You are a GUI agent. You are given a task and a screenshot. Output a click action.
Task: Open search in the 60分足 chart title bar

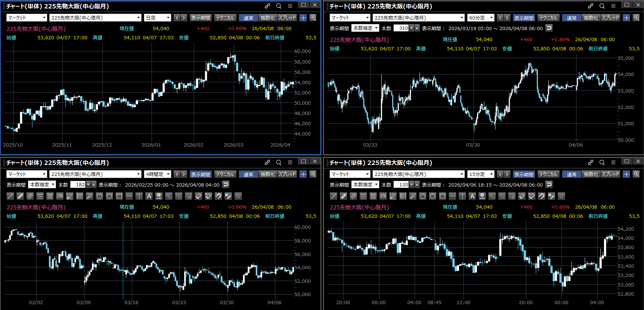(602, 6)
